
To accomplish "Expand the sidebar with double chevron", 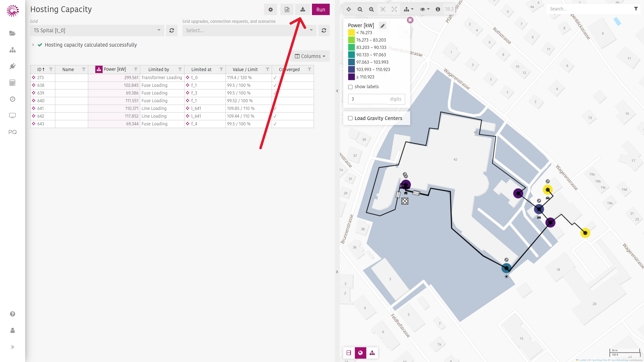I will tap(13, 347).
